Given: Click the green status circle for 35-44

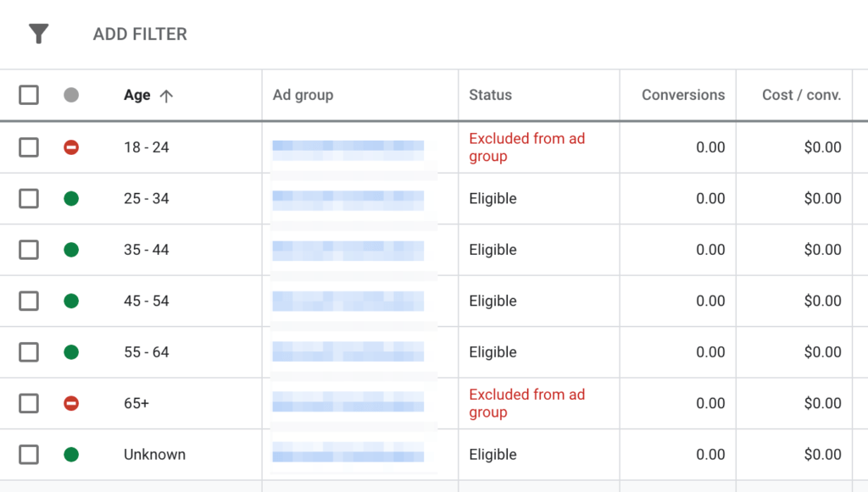Looking at the screenshot, I should coord(71,250).
